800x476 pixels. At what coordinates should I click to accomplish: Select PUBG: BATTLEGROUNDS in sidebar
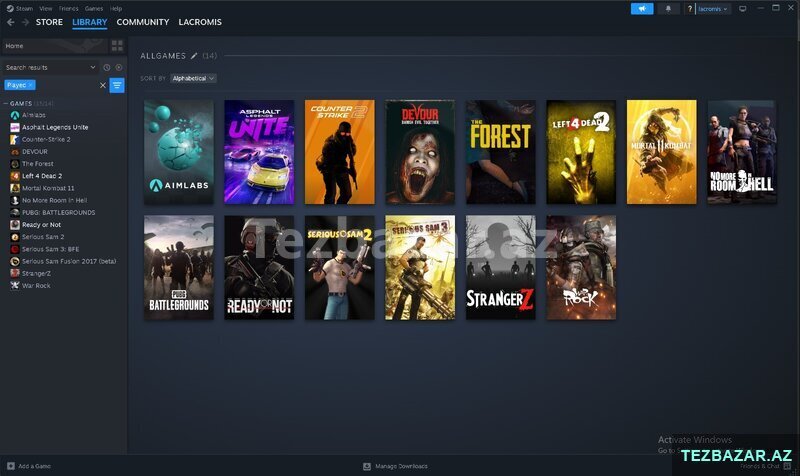coord(59,213)
